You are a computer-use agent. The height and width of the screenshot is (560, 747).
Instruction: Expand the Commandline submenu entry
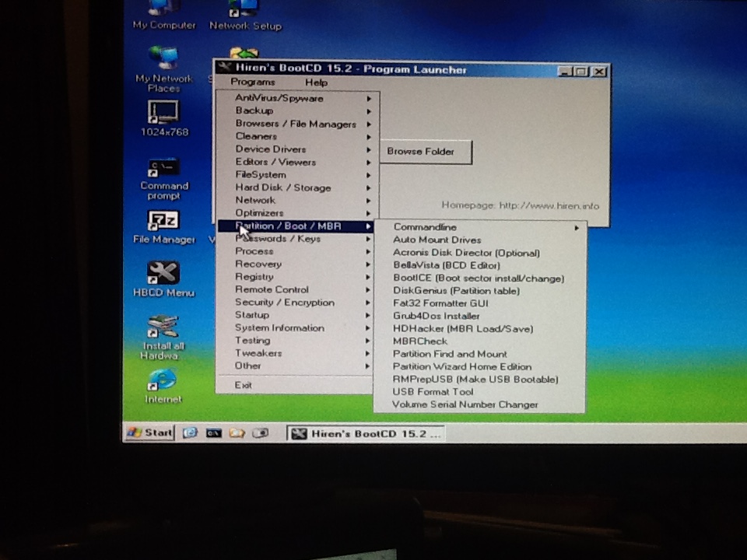pyautogui.click(x=480, y=227)
